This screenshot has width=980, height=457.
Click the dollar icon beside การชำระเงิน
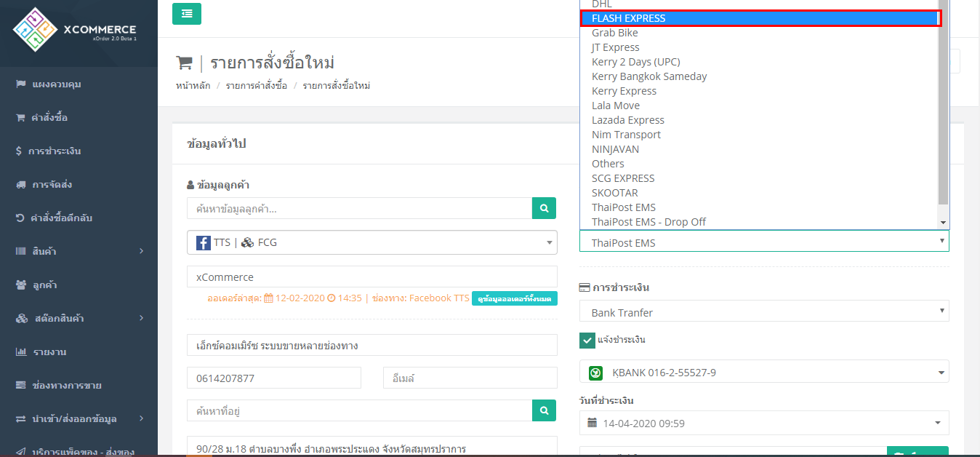19,151
